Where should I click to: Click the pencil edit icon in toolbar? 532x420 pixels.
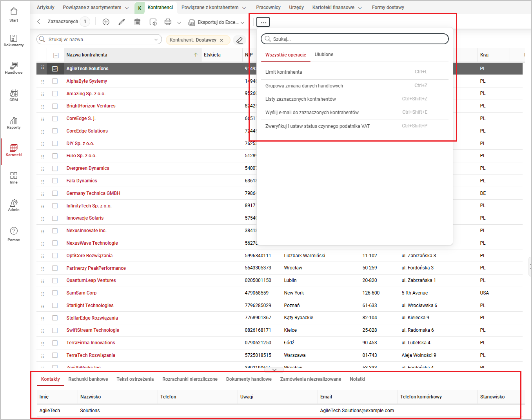[122, 22]
